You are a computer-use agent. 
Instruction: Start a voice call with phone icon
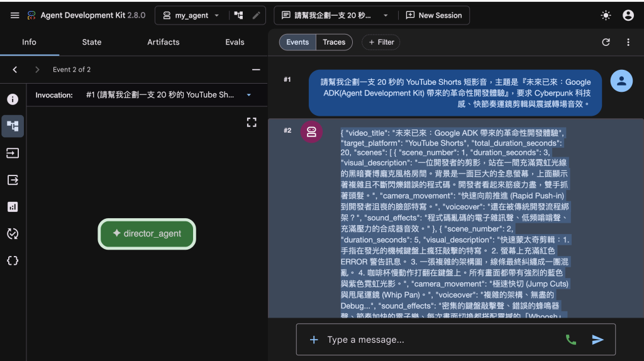point(571,340)
